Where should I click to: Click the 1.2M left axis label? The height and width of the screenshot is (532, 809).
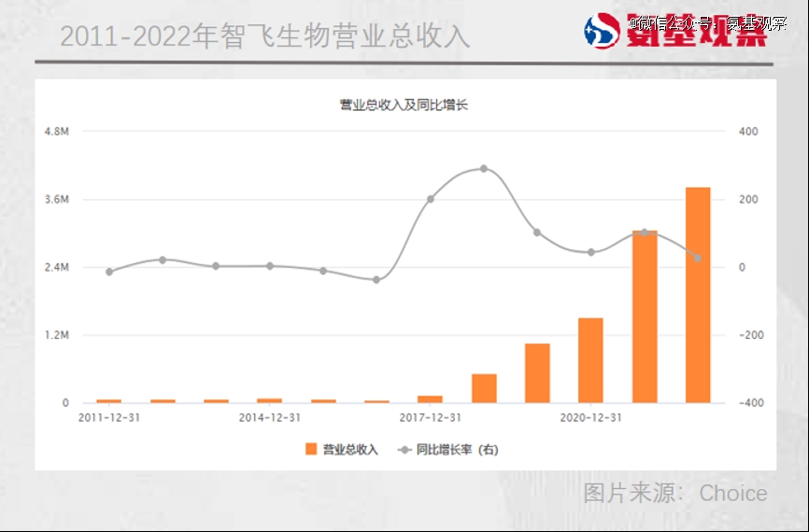click(57, 335)
